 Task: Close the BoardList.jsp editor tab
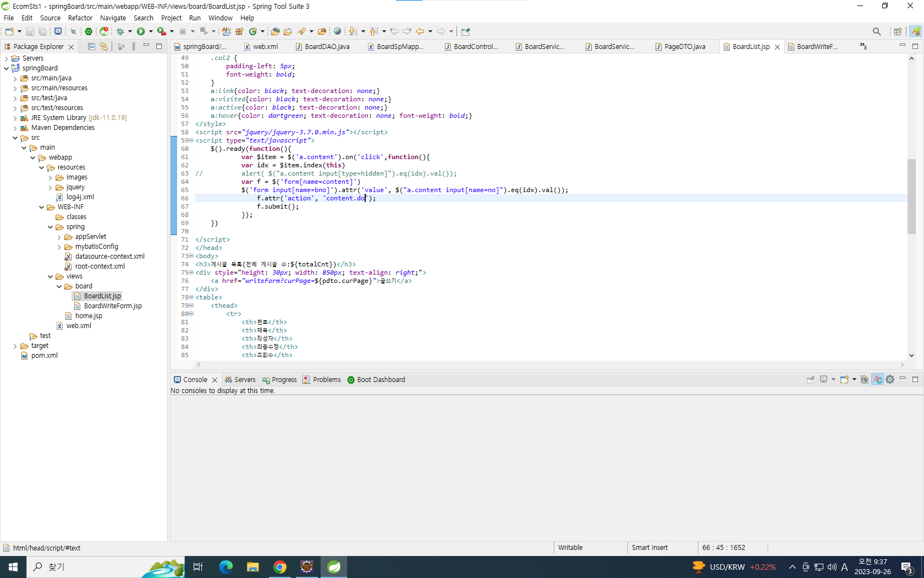[777, 47]
